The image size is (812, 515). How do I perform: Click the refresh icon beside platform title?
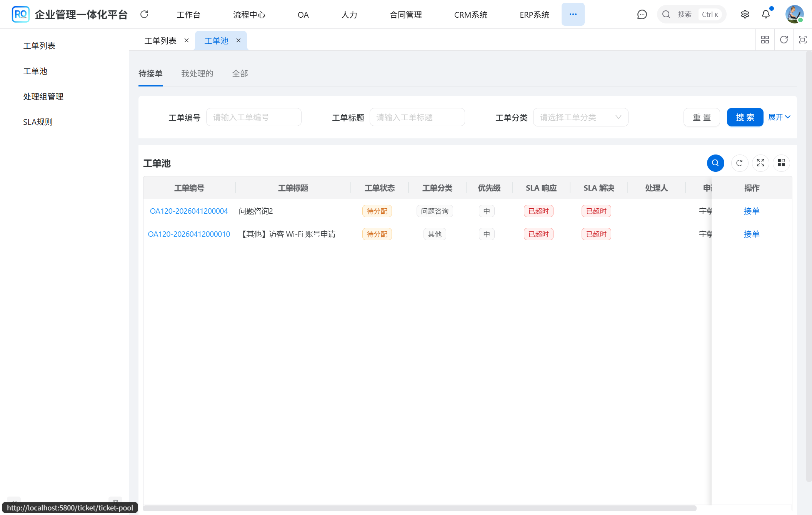144,15
